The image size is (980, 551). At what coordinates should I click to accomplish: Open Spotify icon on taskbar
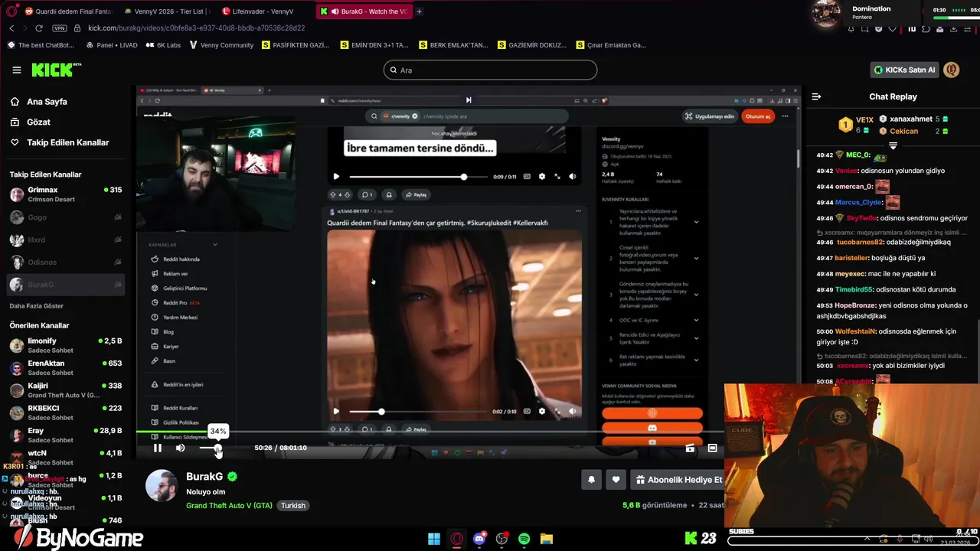click(524, 539)
